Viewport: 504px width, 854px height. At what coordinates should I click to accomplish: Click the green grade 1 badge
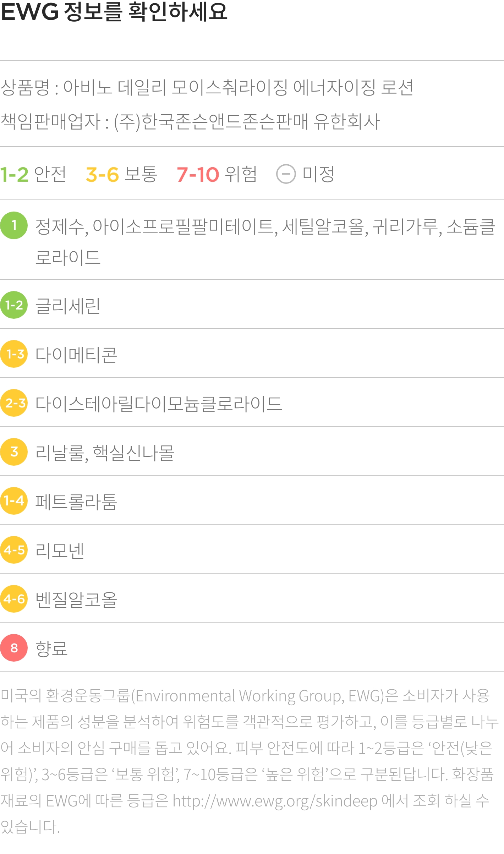point(14,225)
